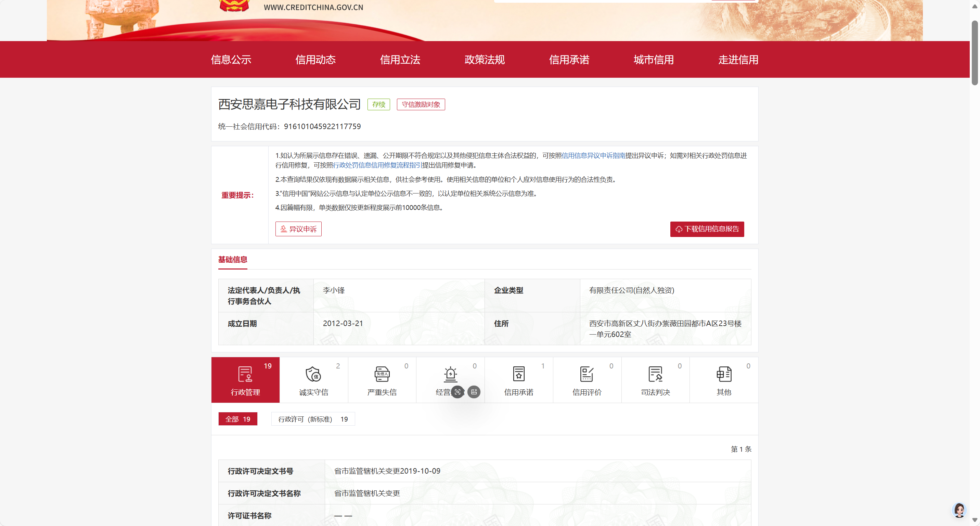Click the floating image tool icon
Image resolution: width=980 pixels, height=526 pixels.
474,392
